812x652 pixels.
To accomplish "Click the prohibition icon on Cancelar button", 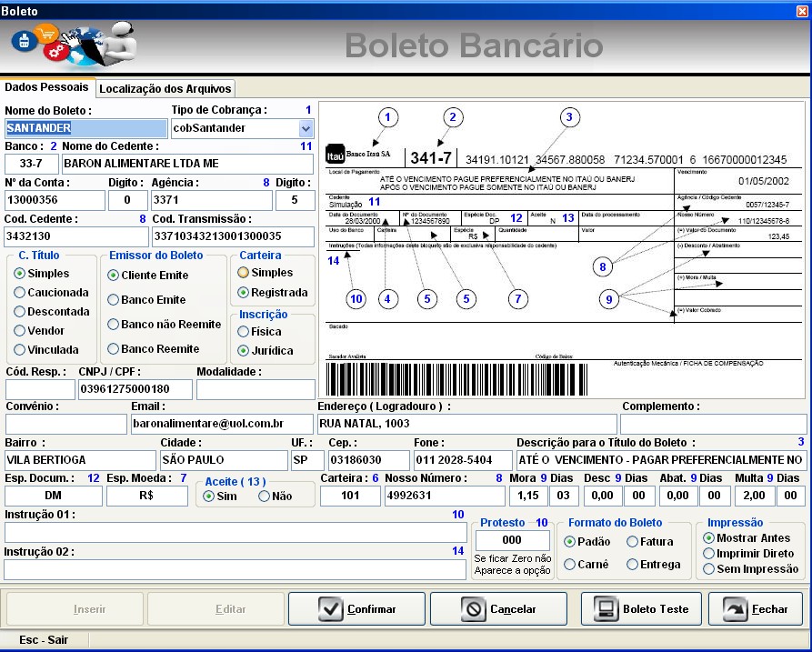I will click(x=474, y=609).
